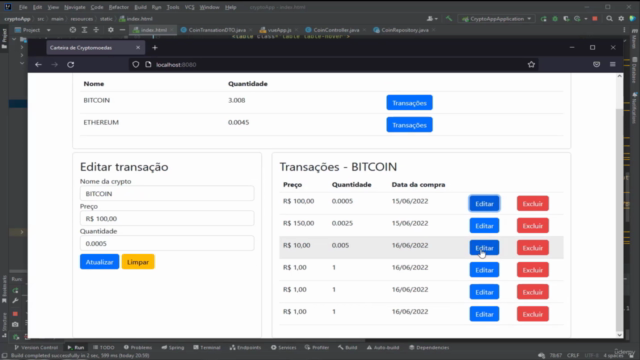The width and height of the screenshot is (640, 360).
Task: Click the yellow Limpar button
Action: click(138, 262)
